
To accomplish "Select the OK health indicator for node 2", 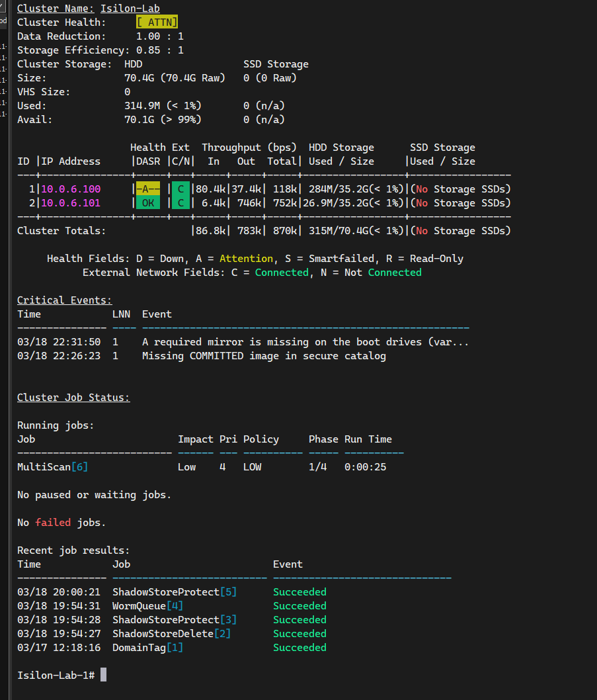I will click(147, 202).
